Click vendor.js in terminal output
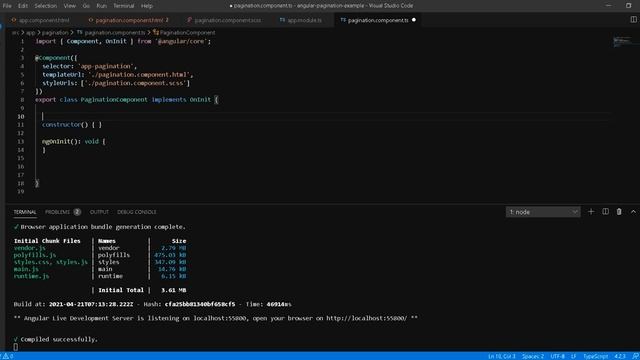The image size is (640, 360). coord(29,248)
